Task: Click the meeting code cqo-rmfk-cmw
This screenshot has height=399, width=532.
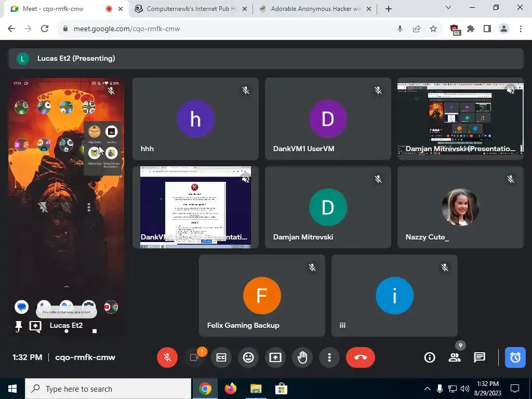Action: 85,357
